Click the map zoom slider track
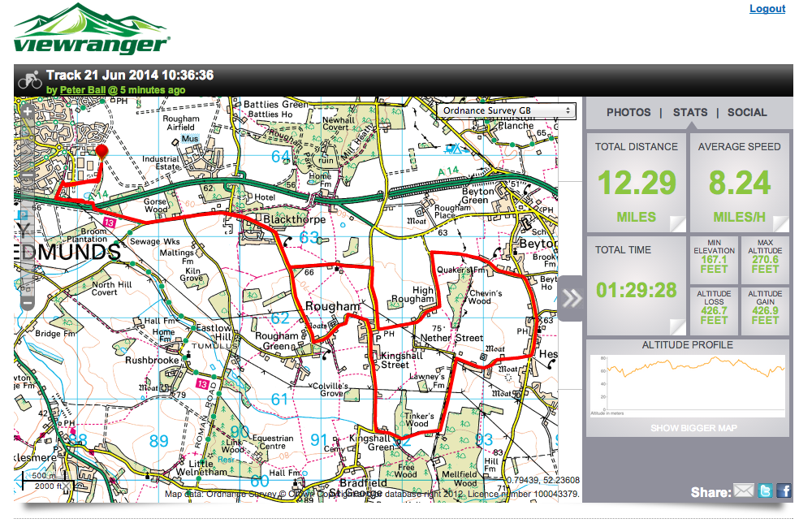Screen dimensions: 812x523 coord(27,244)
